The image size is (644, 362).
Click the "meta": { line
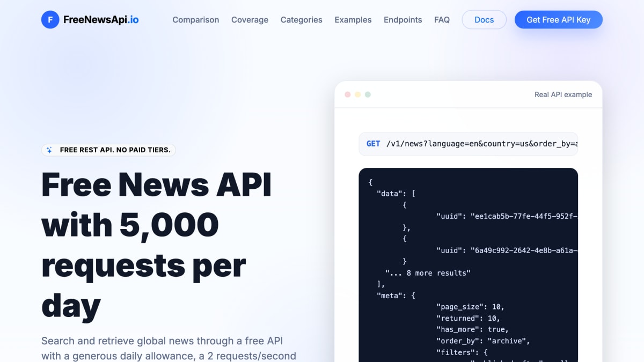396,295
